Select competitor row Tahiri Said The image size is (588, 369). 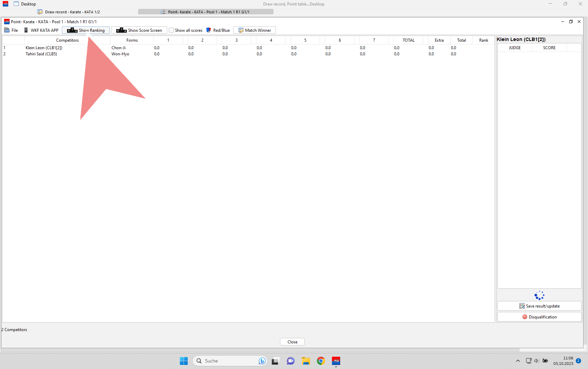point(41,54)
